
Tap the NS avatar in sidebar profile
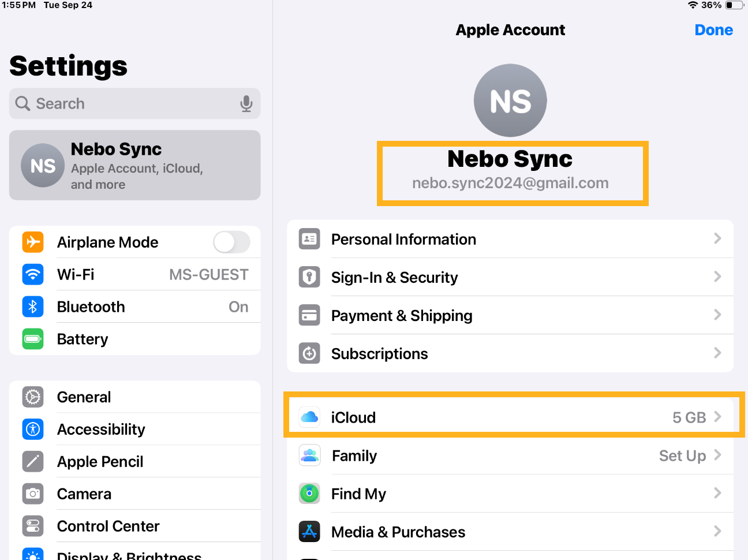tap(43, 166)
